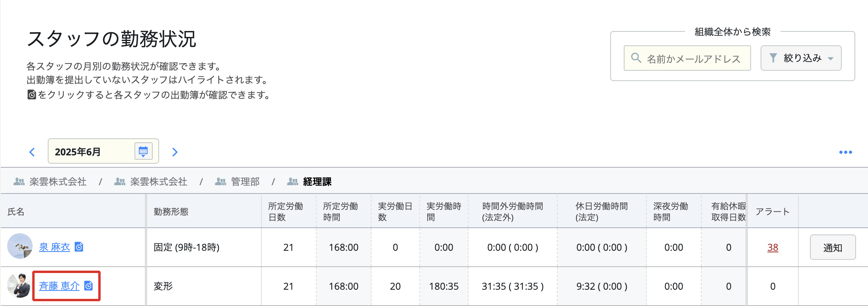868x306 pixels.
Task: Open 泉 麻衣's attendance book icon
Action: pyautogui.click(x=79, y=247)
